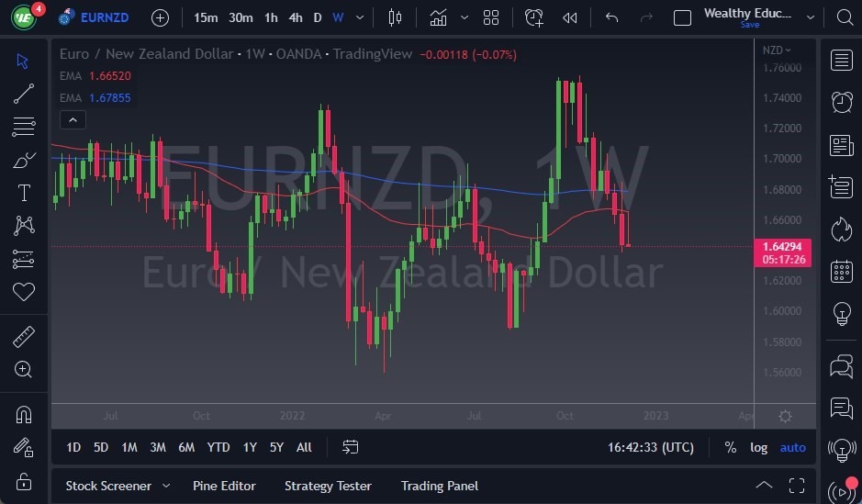This screenshot has width=862, height=504.
Task: Toggle auto scale mode
Action: (793, 447)
